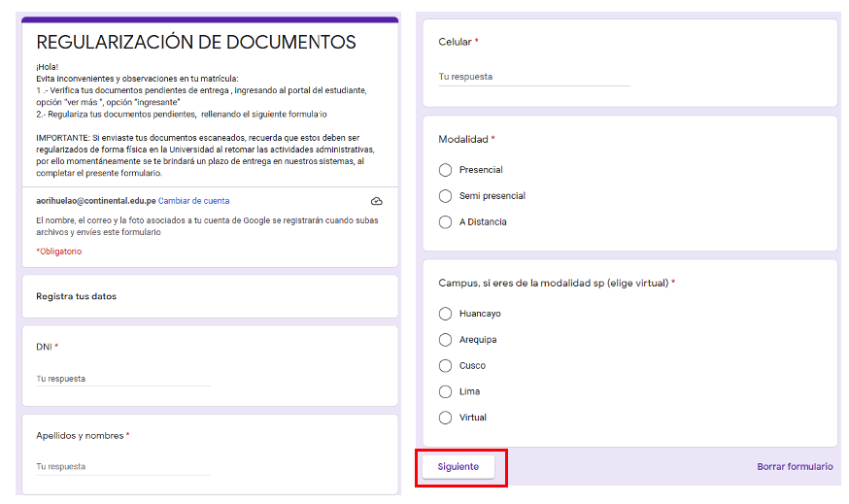Select the Arequipa campus option
This screenshot has height=504, width=849.
click(445, 340)
